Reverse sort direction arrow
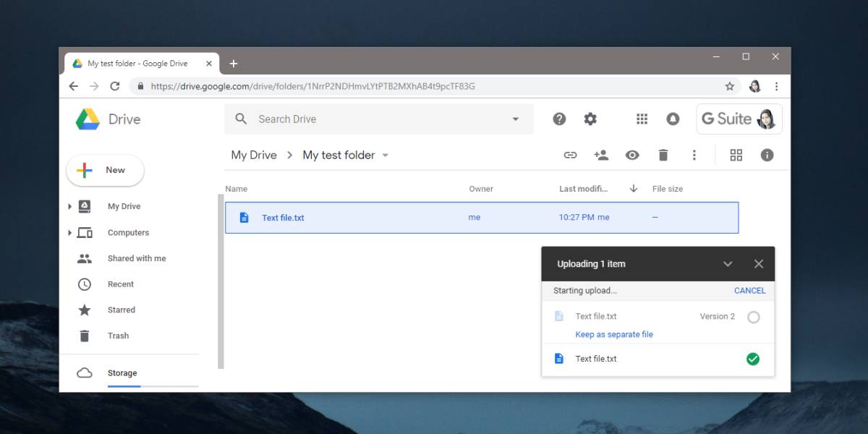 click(634, 189)
